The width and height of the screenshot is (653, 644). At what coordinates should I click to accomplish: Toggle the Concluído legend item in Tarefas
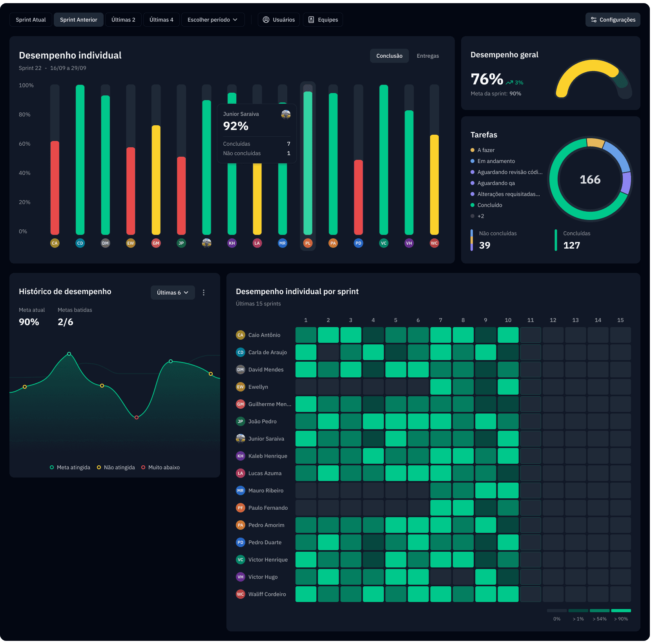coord(489,205)
